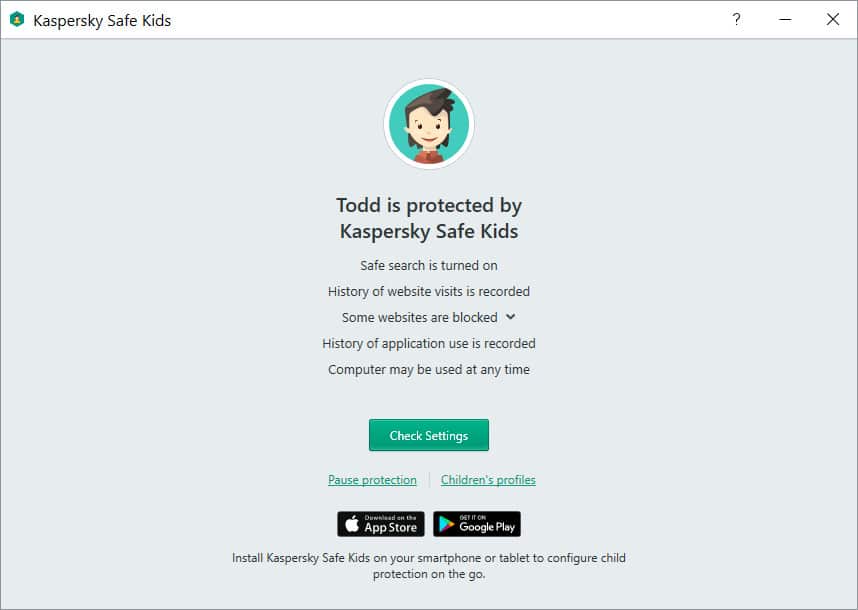Click 'Safe search is turned on' status
This screenshot has width=858, height=610.
click(429, 265)
